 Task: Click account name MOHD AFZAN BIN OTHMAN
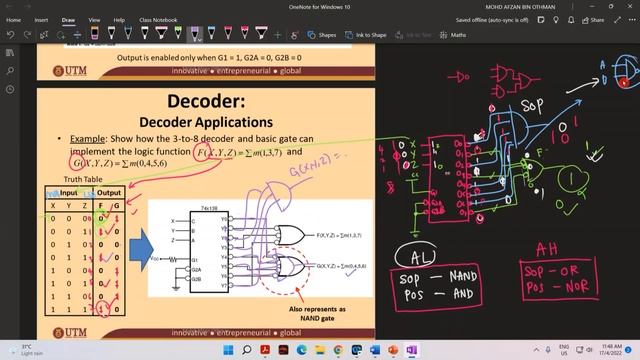(x=520, y=7)
